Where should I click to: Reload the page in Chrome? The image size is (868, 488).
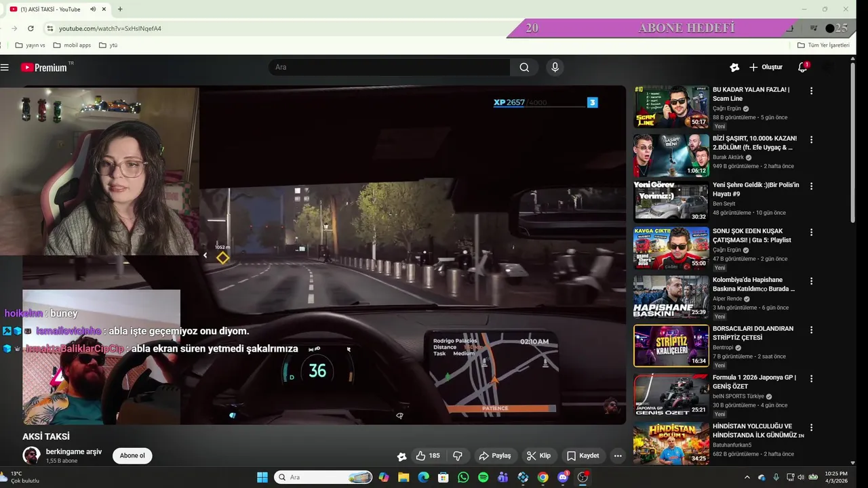[x=31, y=28]
